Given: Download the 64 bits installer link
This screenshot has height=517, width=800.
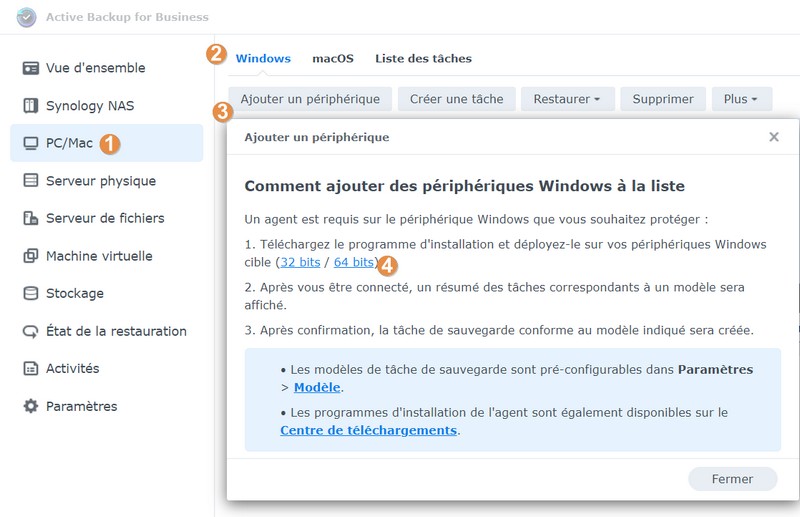Looking at the screenshot, I should point(353,263).
